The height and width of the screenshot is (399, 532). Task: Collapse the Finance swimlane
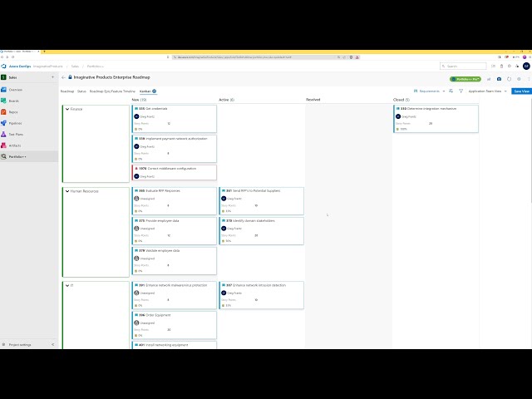(x=67, y=109)
